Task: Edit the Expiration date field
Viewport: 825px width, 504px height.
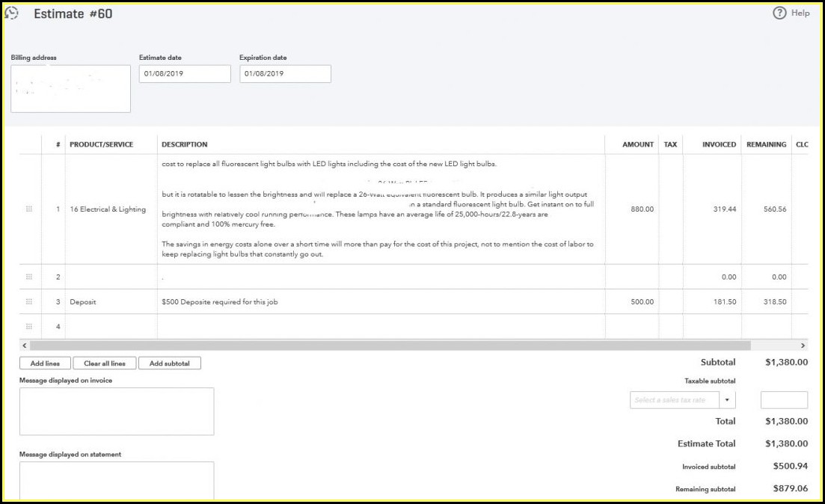Action: tap(285, 74)
